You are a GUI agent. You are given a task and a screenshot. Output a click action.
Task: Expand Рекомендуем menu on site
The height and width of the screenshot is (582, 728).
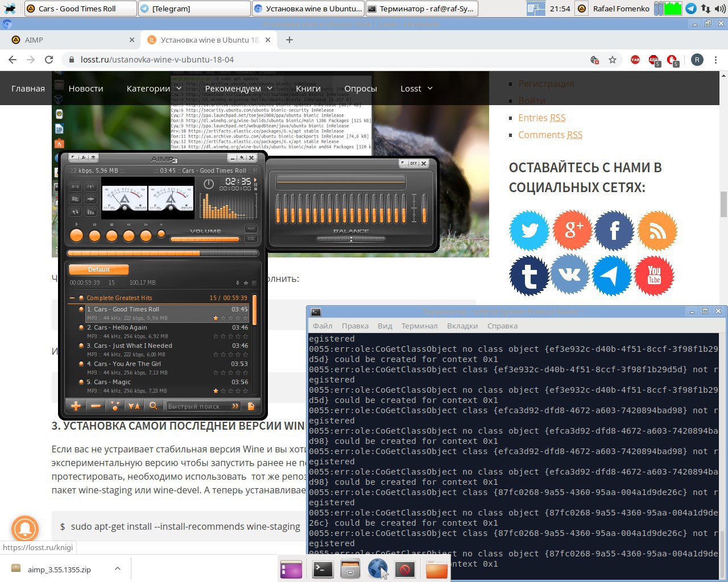coord(239,88)
